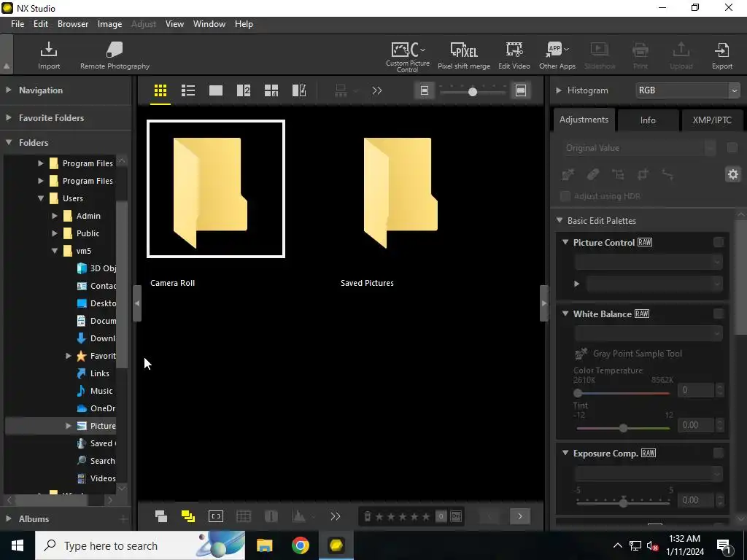Click the trash label icon in rating bar
The image size is (747, 560).
(368, 516)
